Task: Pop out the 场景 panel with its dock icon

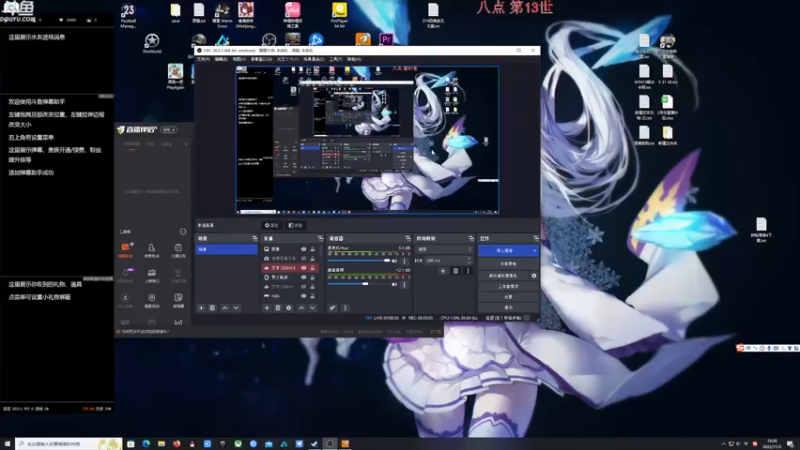Action: [255, 238]
